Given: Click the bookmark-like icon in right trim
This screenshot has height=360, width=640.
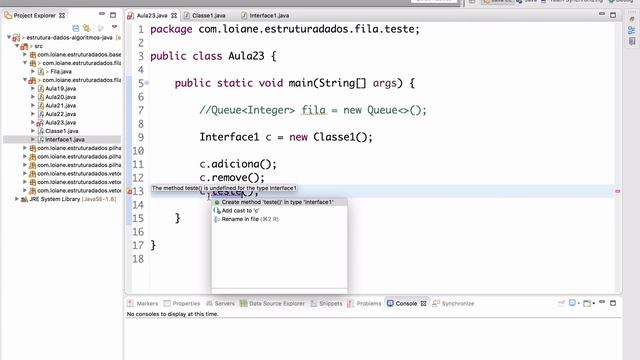Looking at the screenshot, I should 632,41.
